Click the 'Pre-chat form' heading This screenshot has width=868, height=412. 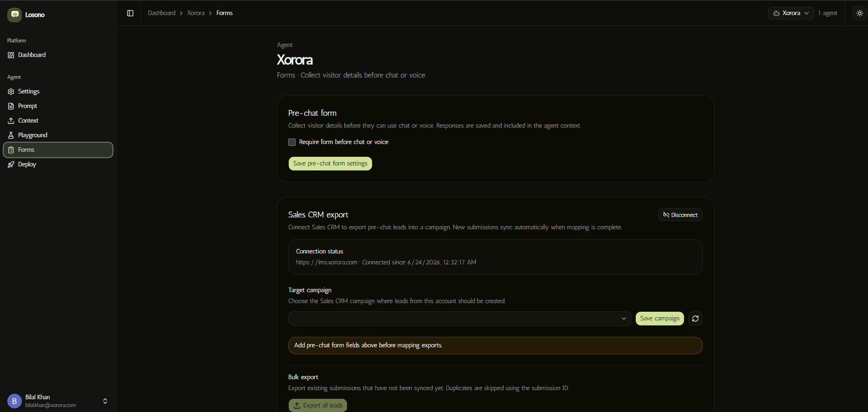tap(312, 113)
